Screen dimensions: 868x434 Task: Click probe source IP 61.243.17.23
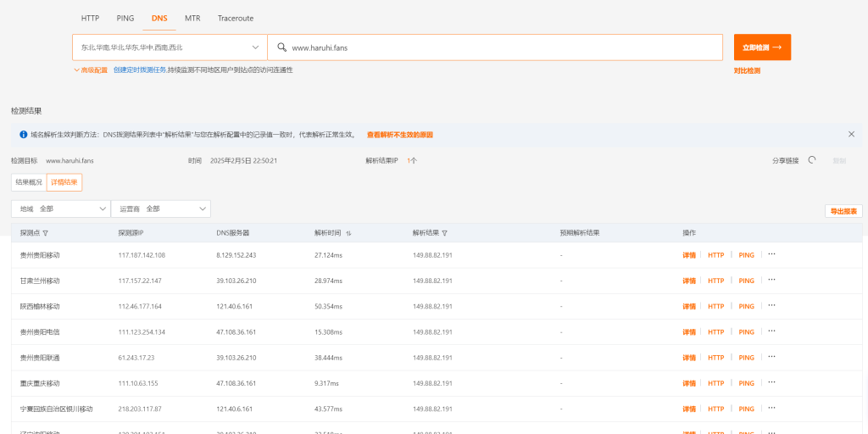[x=136, y=358]
